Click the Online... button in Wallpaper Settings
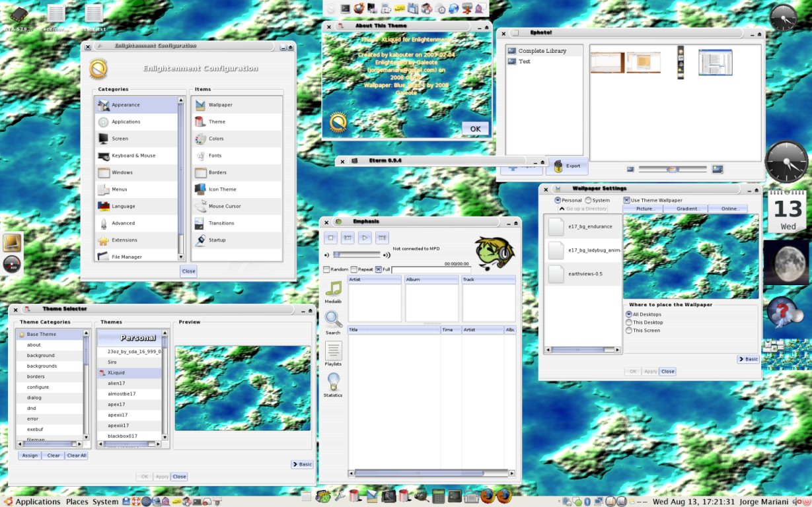This screenshot has width=812, height=507. [x=729, y=209]
